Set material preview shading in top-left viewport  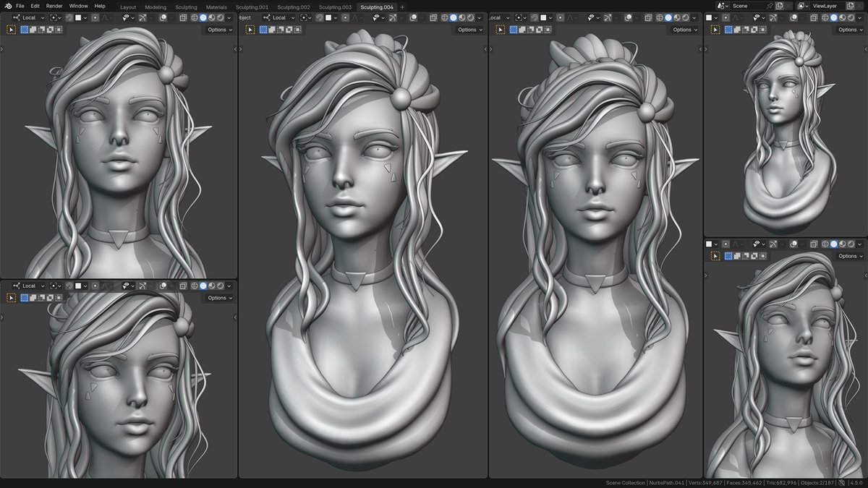click(211, 18)
